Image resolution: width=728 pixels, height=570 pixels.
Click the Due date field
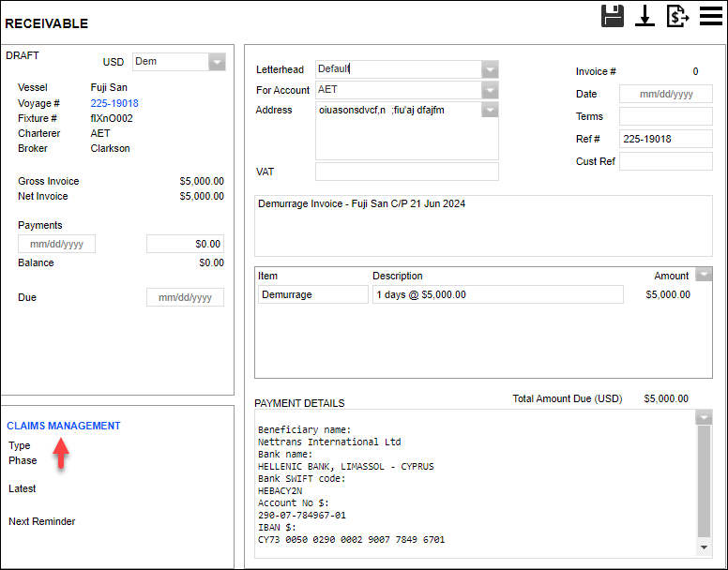(x=185, y=297)
